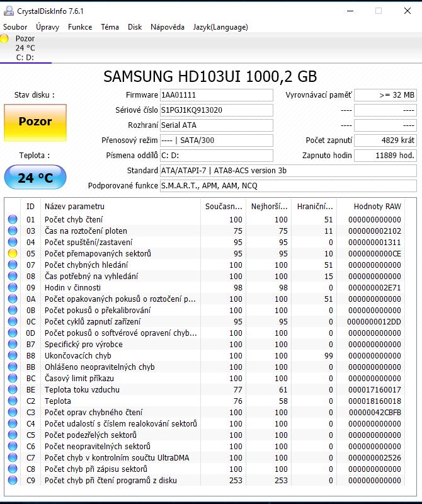
Task: Click the Firmware field 1AA01111
Action: [217, 95]
